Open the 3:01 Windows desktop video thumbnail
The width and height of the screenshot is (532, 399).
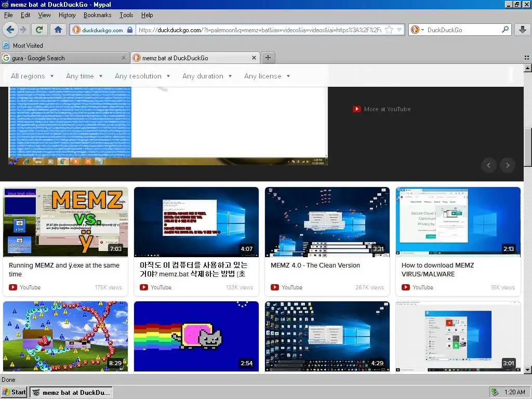pos(458,336)
